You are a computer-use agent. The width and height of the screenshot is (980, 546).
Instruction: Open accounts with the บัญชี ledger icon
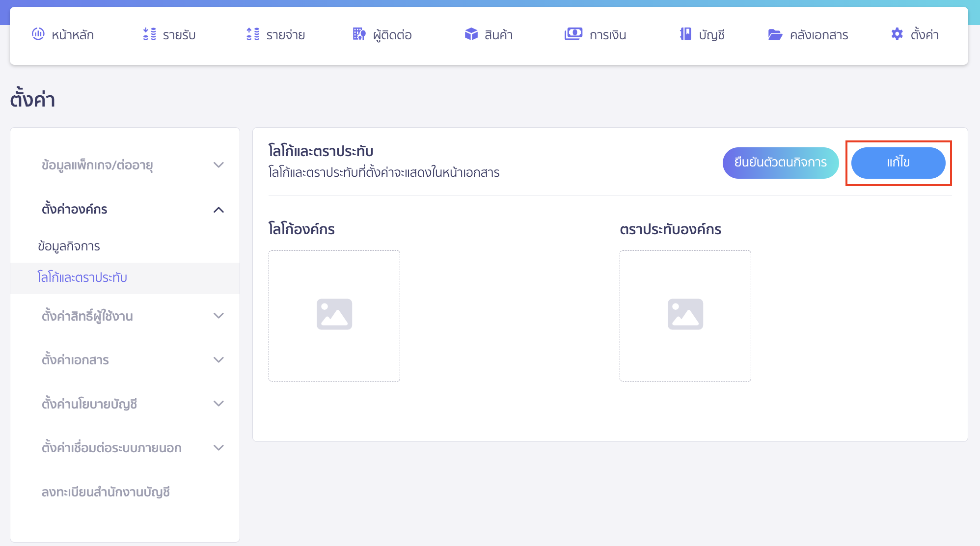[x=685, y=34]
